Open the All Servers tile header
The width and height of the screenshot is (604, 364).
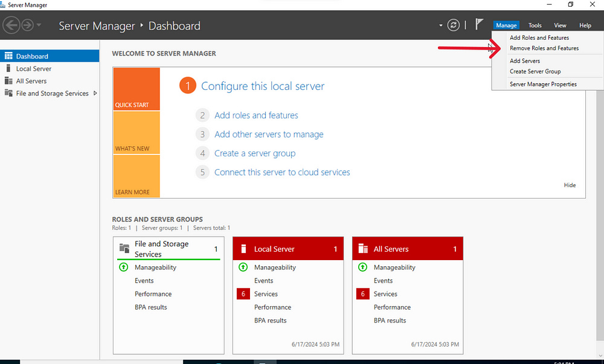(x=408, y=249)
